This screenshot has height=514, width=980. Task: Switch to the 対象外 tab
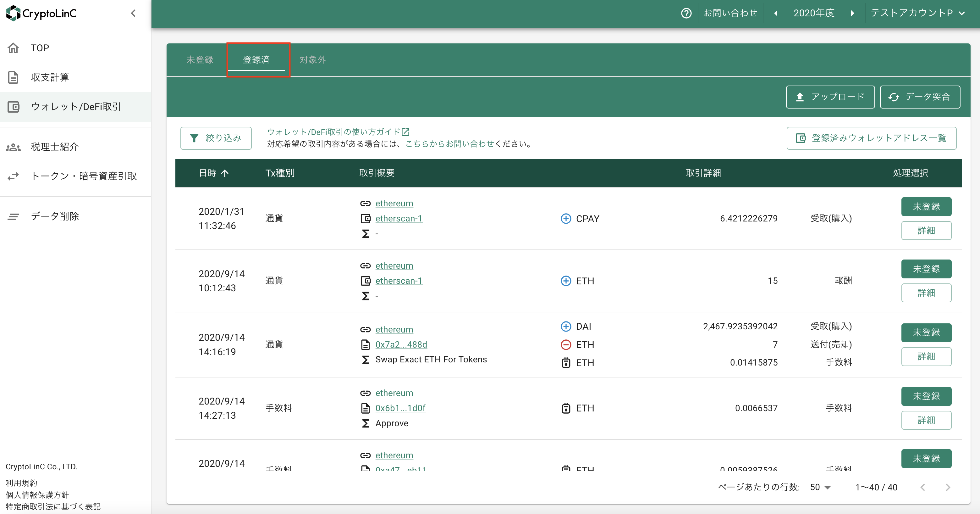tap(313, 60)
